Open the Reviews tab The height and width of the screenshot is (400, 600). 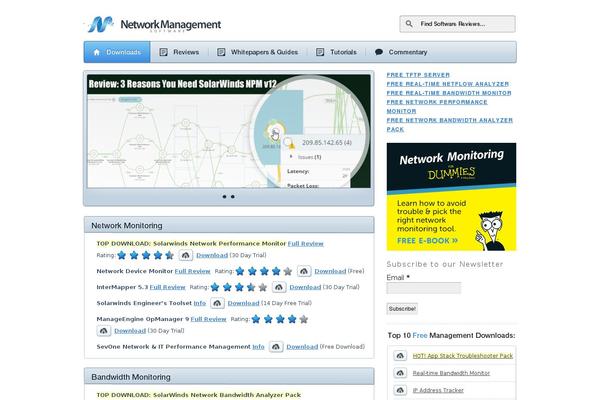(x=179, y=52)
